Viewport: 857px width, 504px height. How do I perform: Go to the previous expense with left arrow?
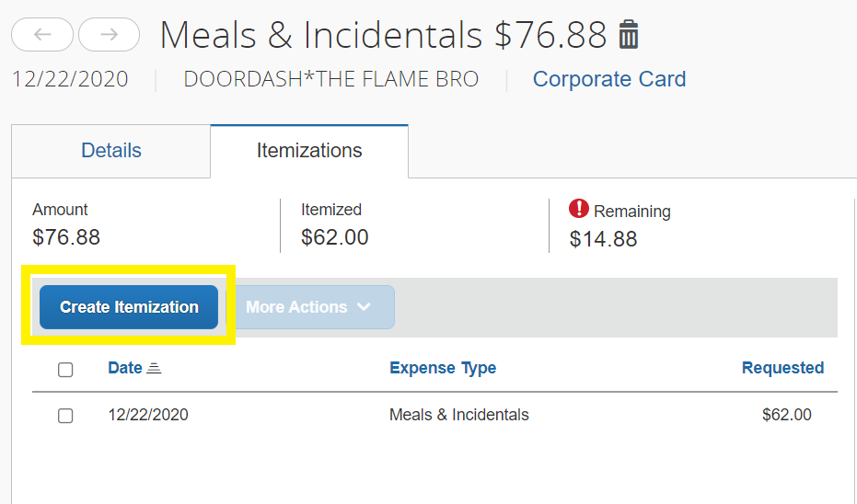point(42,34)
